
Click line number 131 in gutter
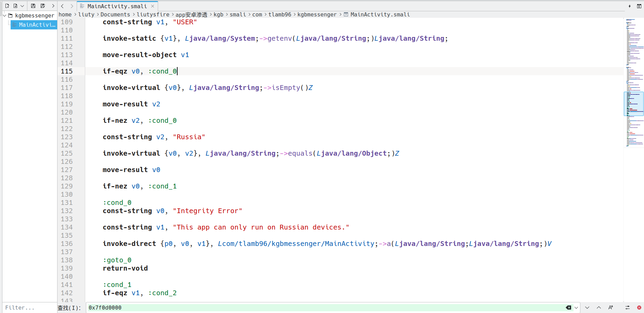coord(67,203)
